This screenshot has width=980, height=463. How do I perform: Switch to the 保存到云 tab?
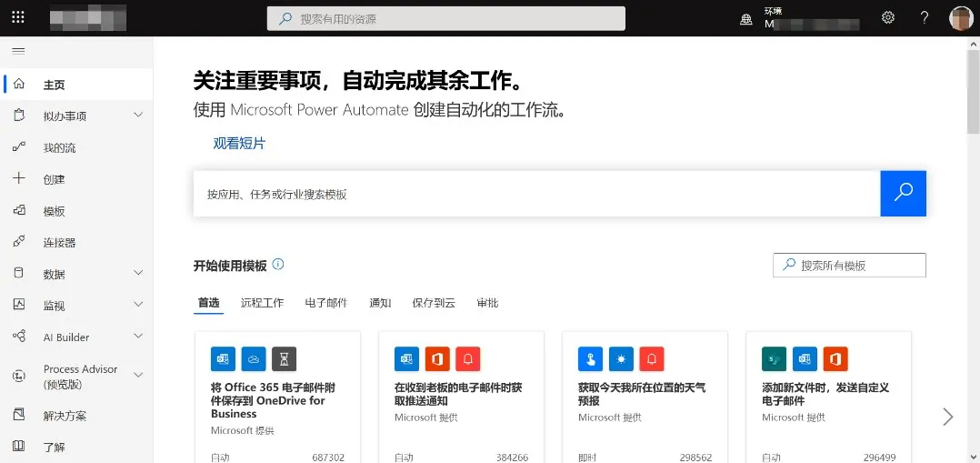[434, 303]
